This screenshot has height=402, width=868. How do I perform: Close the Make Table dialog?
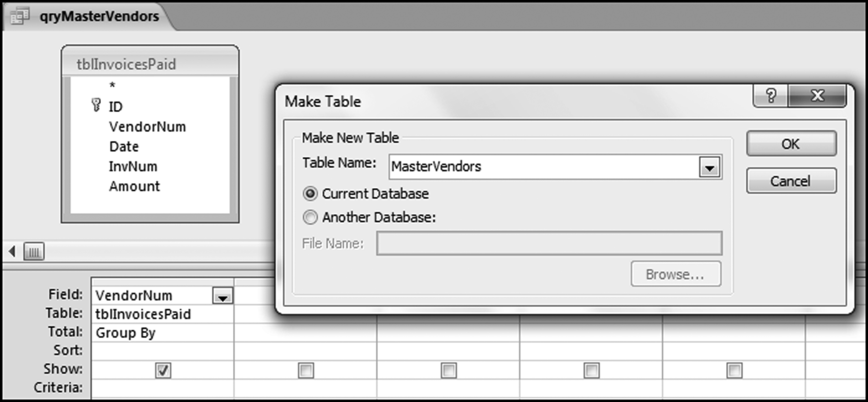tap(817, 96)
